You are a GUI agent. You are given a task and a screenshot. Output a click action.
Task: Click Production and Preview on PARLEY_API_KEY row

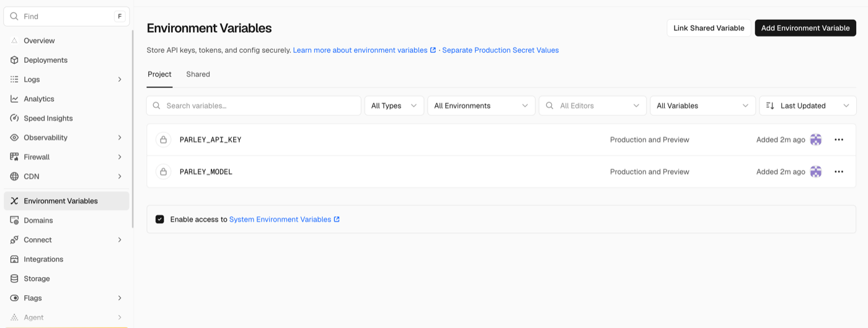click(x=650, y=140)
